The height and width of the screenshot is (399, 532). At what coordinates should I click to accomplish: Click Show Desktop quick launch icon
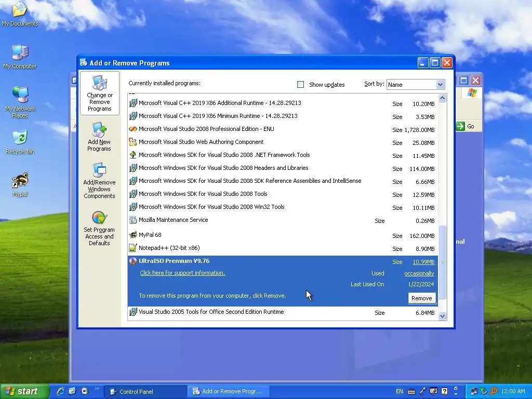73,391
